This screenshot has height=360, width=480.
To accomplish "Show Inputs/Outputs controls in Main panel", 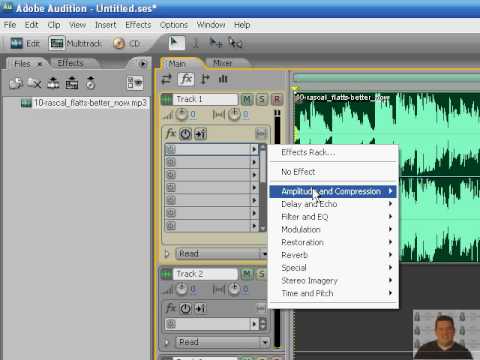I will click(166, 79).
